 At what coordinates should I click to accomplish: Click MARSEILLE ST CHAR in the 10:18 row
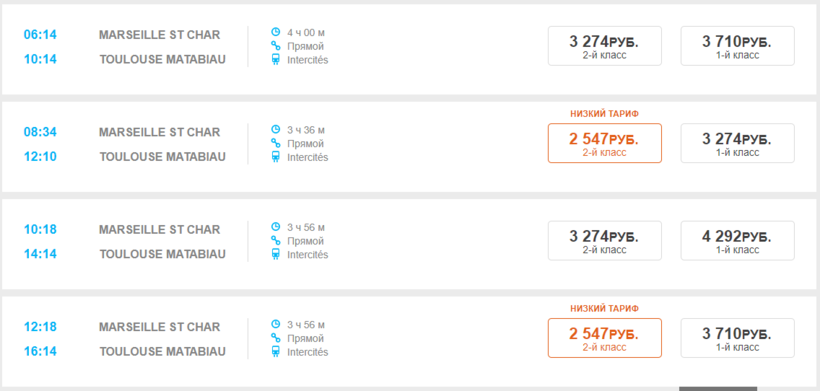160,229
